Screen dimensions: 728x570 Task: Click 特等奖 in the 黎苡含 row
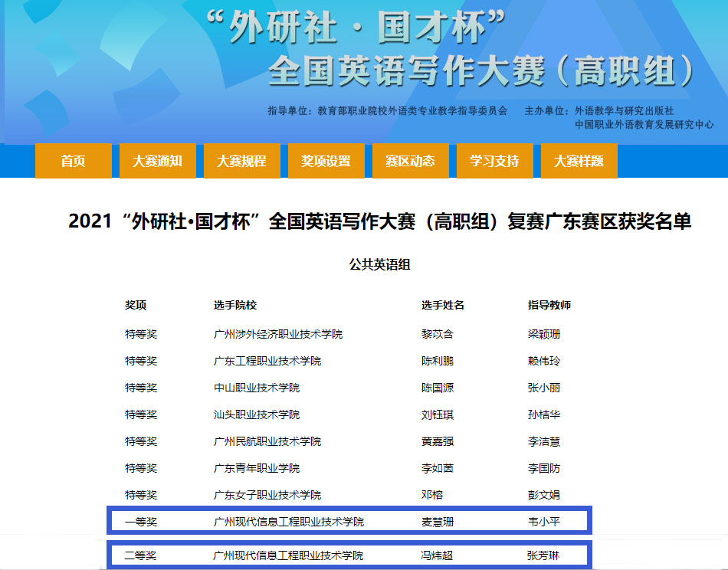(x=141, y=334)
